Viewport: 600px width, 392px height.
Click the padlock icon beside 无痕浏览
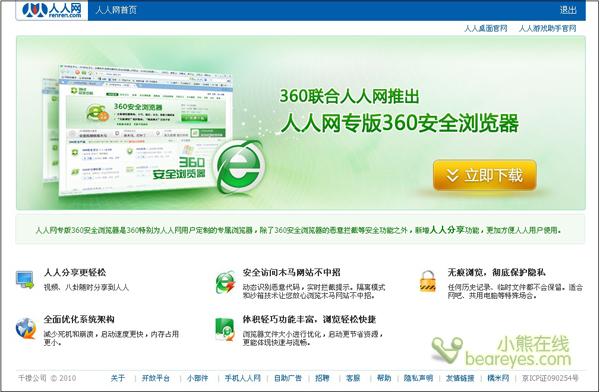427,281
